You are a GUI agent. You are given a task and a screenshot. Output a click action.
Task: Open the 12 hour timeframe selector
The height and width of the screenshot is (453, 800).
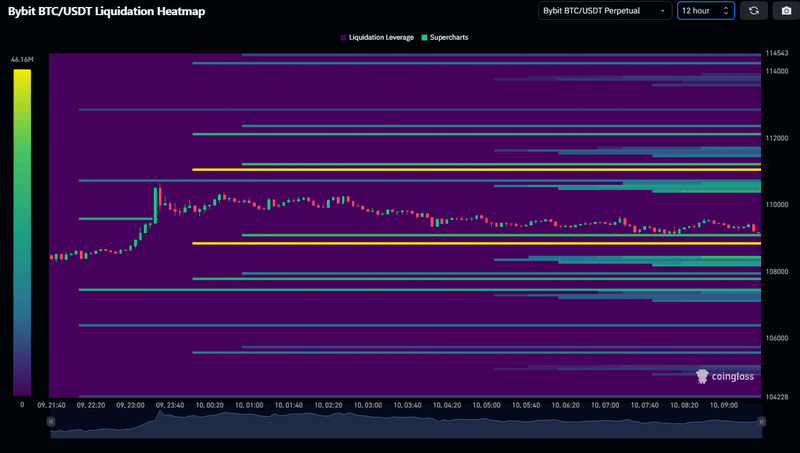coord(706,11)
